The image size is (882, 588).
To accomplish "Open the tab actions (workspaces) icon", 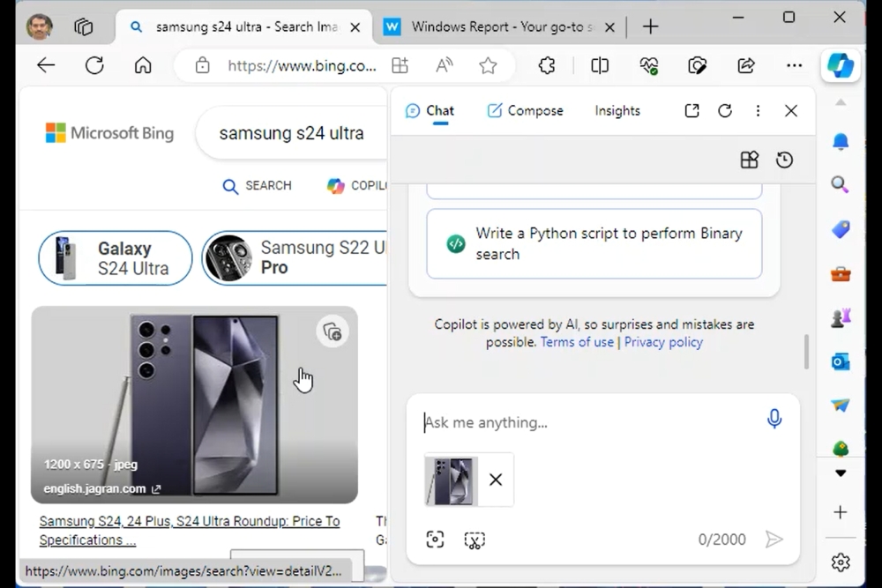I will pyautogui.click(x=83, y=26).
